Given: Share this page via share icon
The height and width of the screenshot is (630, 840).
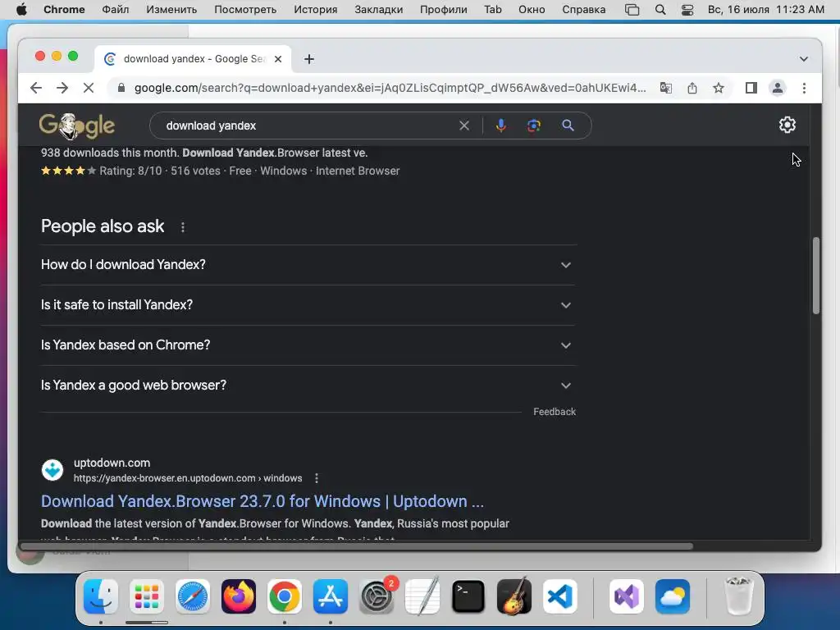Looking at the screenshot, I should (x=692, y=88).
